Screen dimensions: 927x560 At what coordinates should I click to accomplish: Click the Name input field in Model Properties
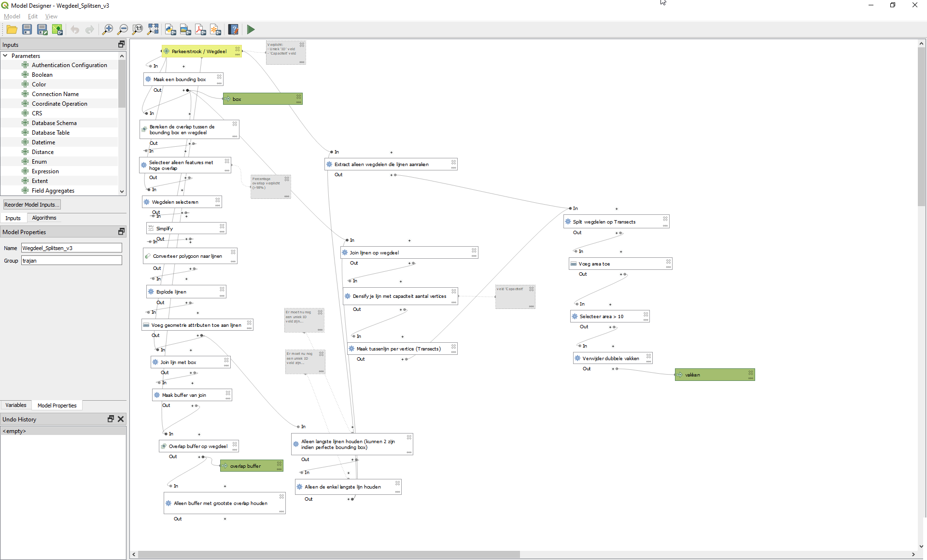[x=71, y=248]
